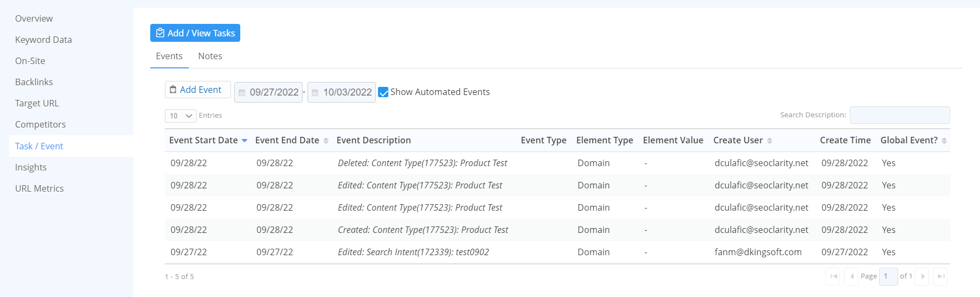
Task: Click calendar icon in start date field
Action: 242,93
